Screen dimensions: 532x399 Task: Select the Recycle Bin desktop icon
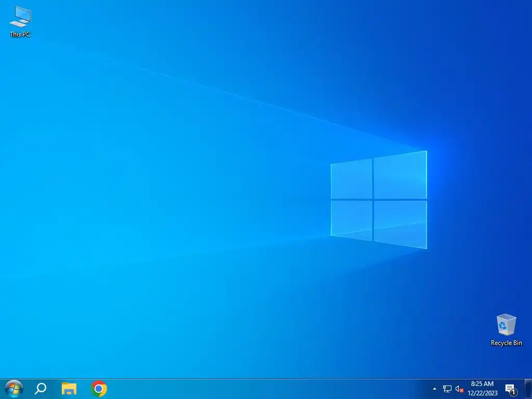pos(506,330)
